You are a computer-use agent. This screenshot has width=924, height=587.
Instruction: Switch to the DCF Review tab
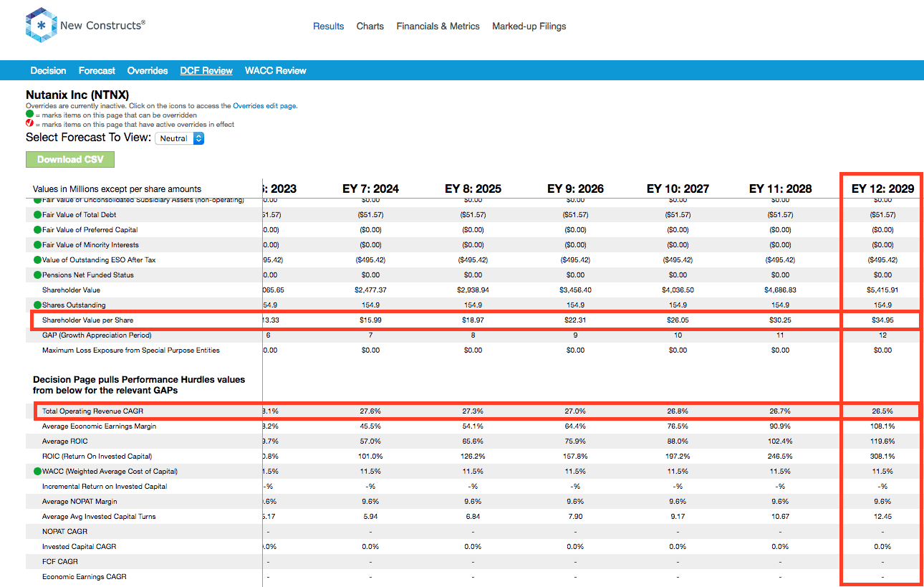click(206, 70)
